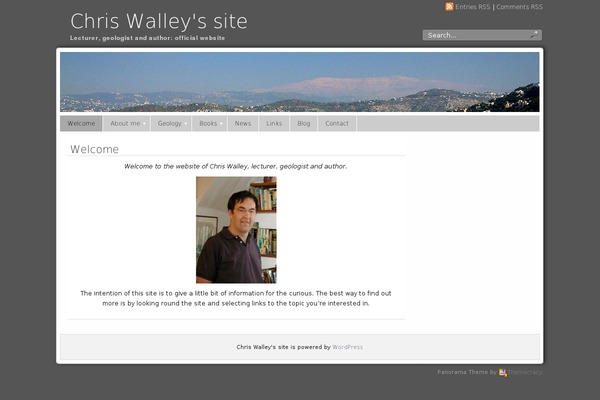Click the Themocracy logo icon

tap(502, 372)
